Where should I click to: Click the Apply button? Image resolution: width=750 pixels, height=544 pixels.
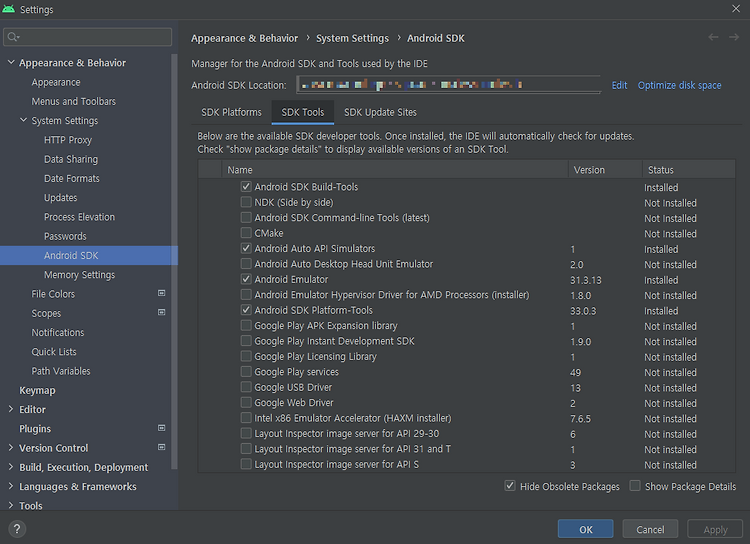pyautogui.click(x=715, y=529)
